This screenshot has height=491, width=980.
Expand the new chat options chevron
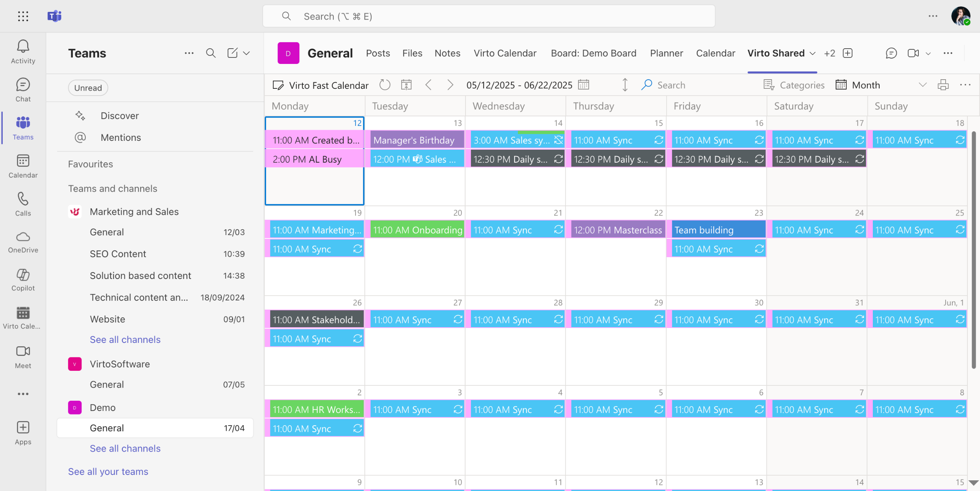click(247, 53)
